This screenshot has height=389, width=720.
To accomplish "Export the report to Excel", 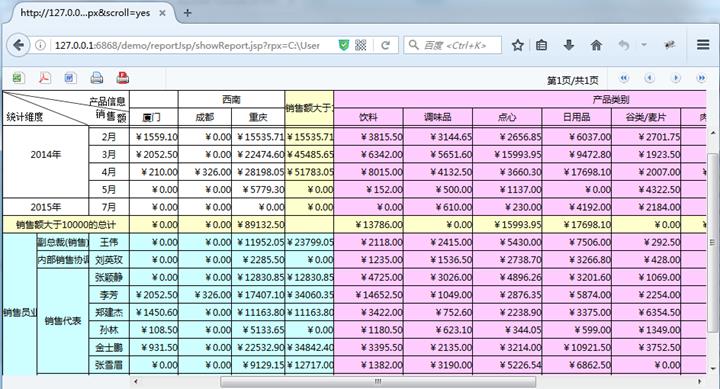I will tap(18, 78).
